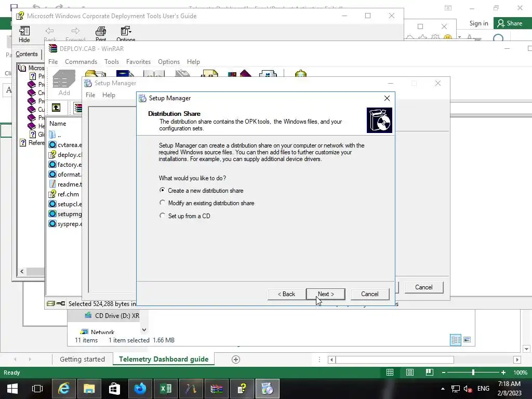Open Firefox from the taskbar
The width and height of the screenshot is (532, 399).
[140, 389]
